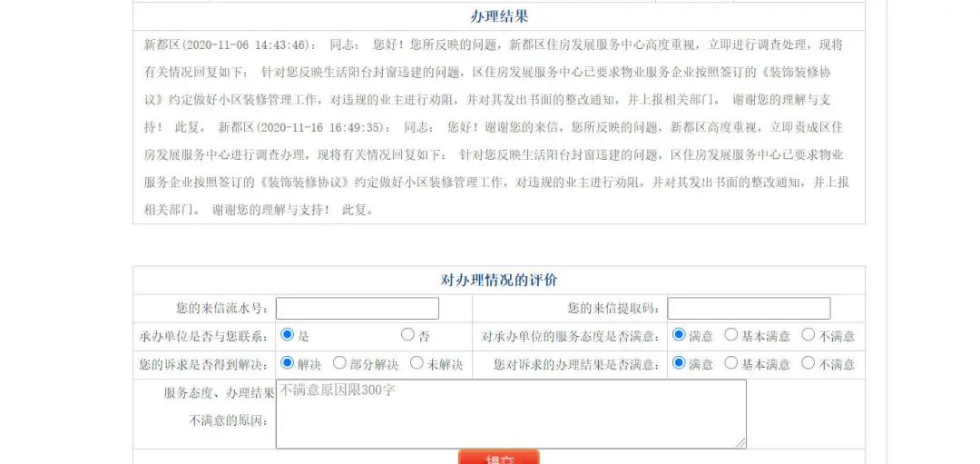Viewport: 980px width, 464px height.
Task: Click the 不满意原因限300字 text area
Action: 510,414
